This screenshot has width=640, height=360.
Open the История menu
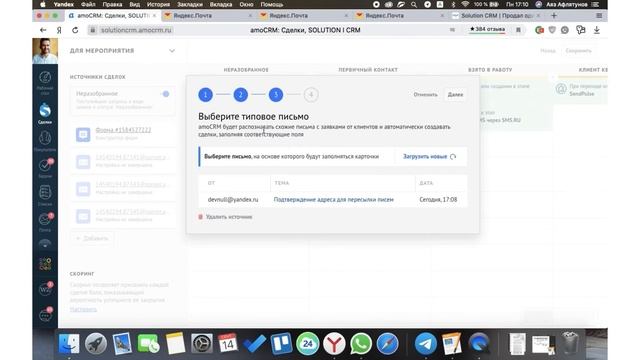tap(158, 4)
